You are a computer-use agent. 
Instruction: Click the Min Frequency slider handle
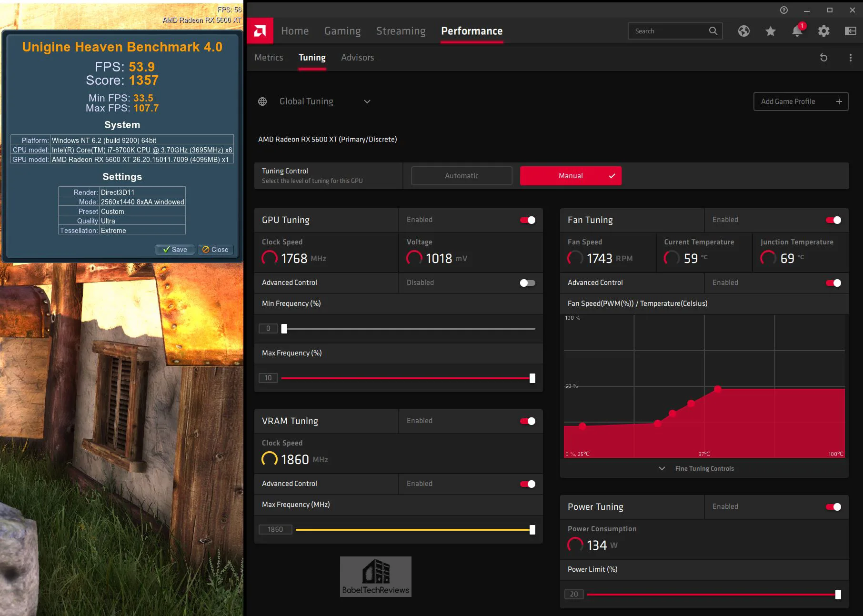pos(284,329)
